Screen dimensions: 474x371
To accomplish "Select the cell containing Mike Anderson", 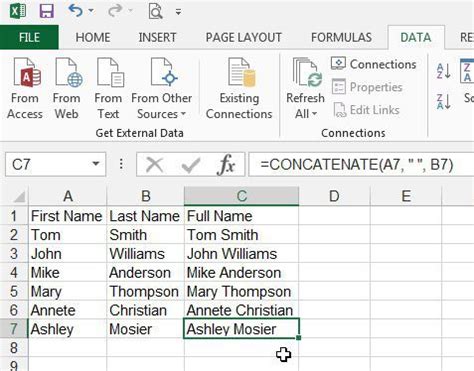I will click(242, 273).
